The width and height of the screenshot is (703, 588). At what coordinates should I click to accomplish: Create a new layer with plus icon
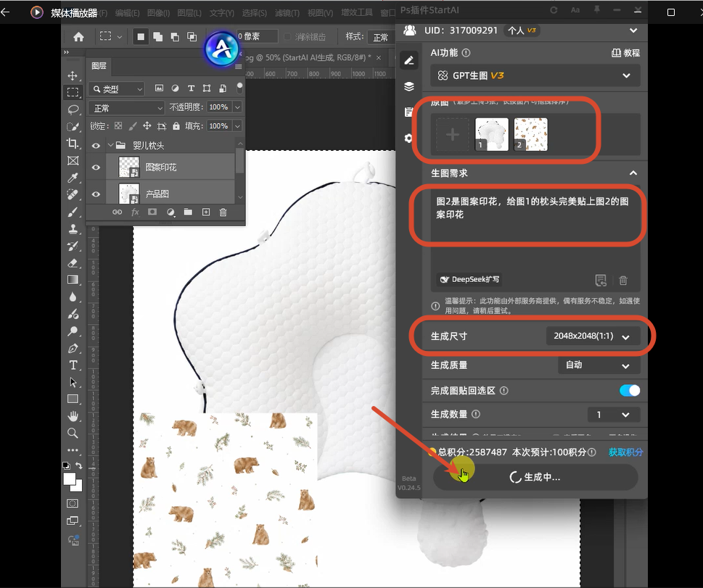pos(206,212)
